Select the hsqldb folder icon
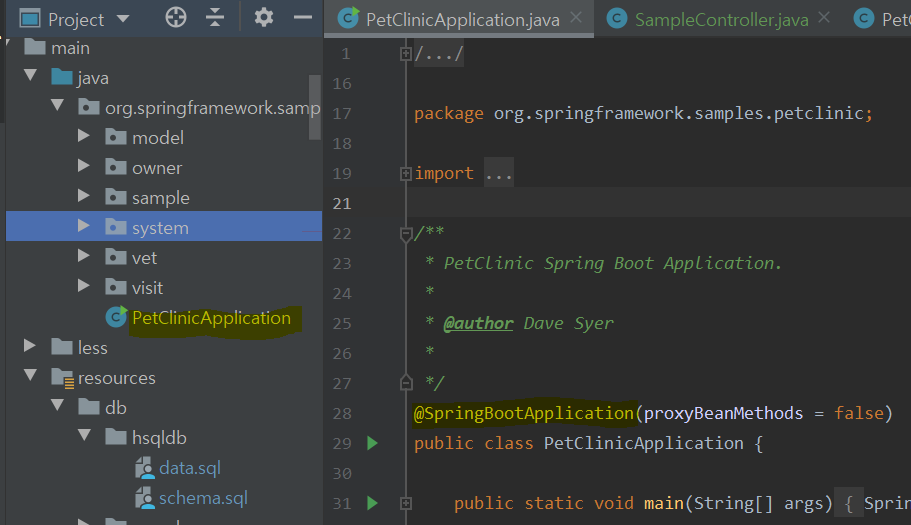 point(116,437)
